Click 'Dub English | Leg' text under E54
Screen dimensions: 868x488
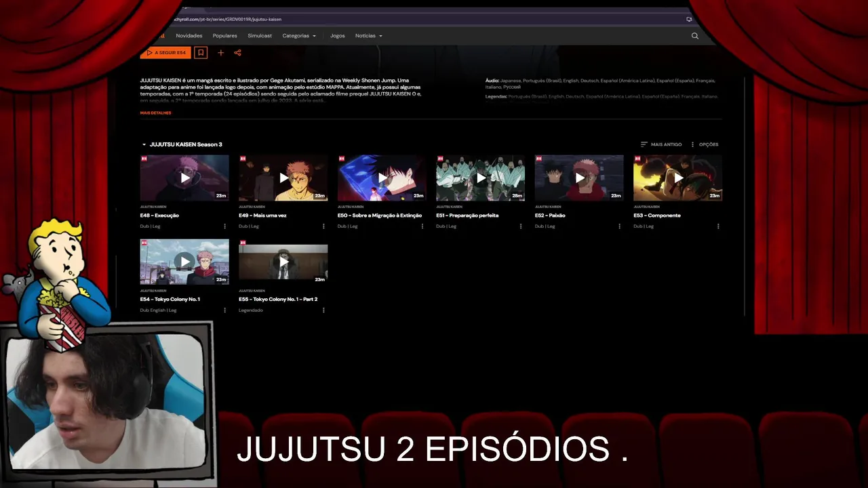pyautogui.click(x=158, y=310)
